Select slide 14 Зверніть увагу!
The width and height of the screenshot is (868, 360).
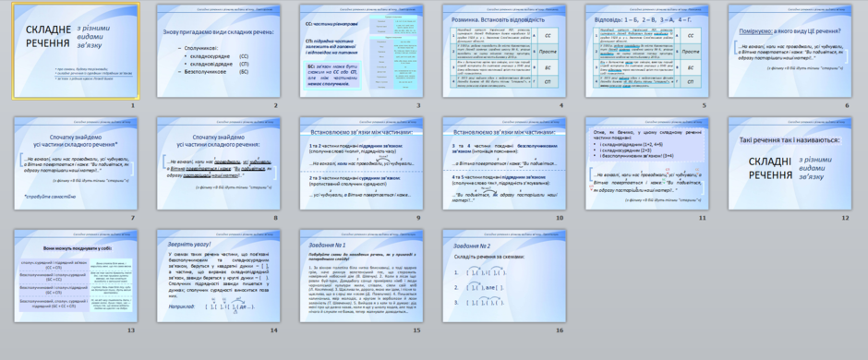(218, 276)
